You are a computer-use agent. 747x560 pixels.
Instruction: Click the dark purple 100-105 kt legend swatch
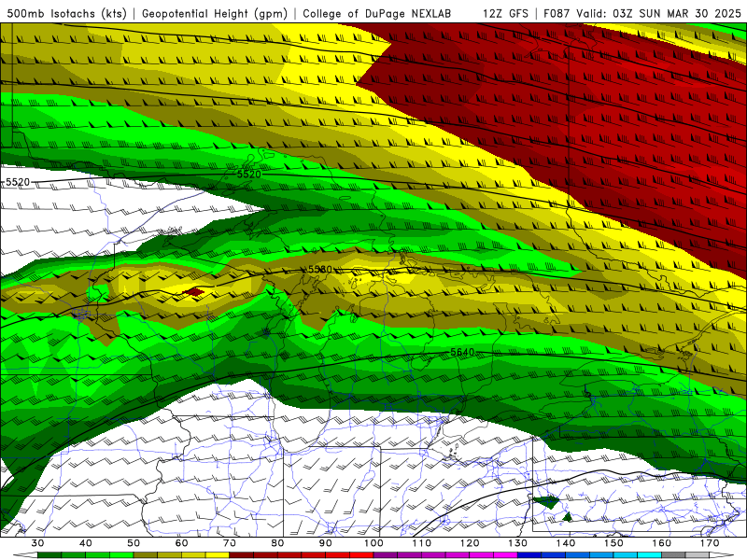[x=386, y=554]
